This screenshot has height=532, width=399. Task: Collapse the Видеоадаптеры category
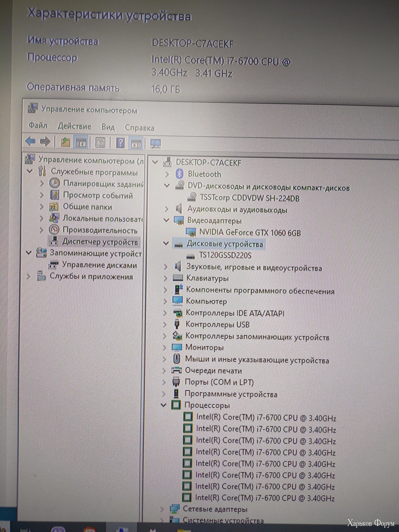pos(167,220)
